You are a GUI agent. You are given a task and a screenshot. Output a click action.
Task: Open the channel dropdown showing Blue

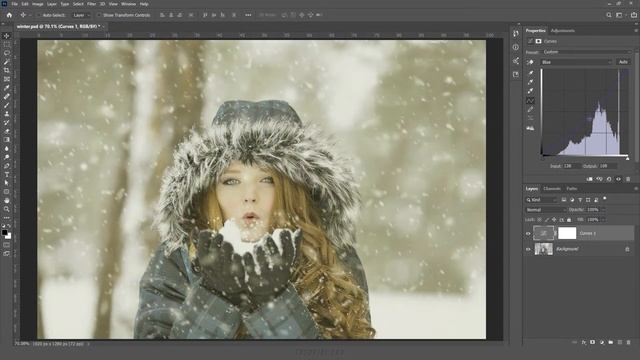(576, 62)
